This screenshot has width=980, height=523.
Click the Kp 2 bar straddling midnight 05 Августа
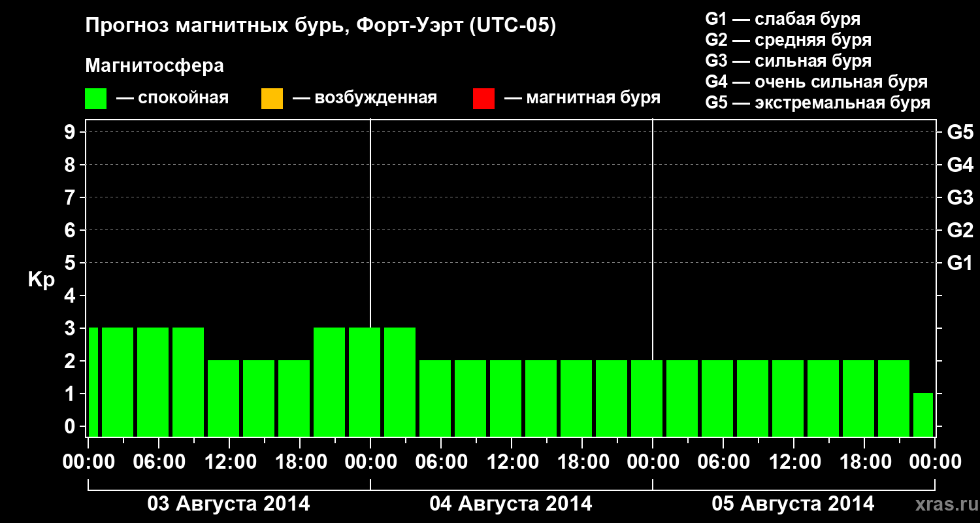(647, 398)
